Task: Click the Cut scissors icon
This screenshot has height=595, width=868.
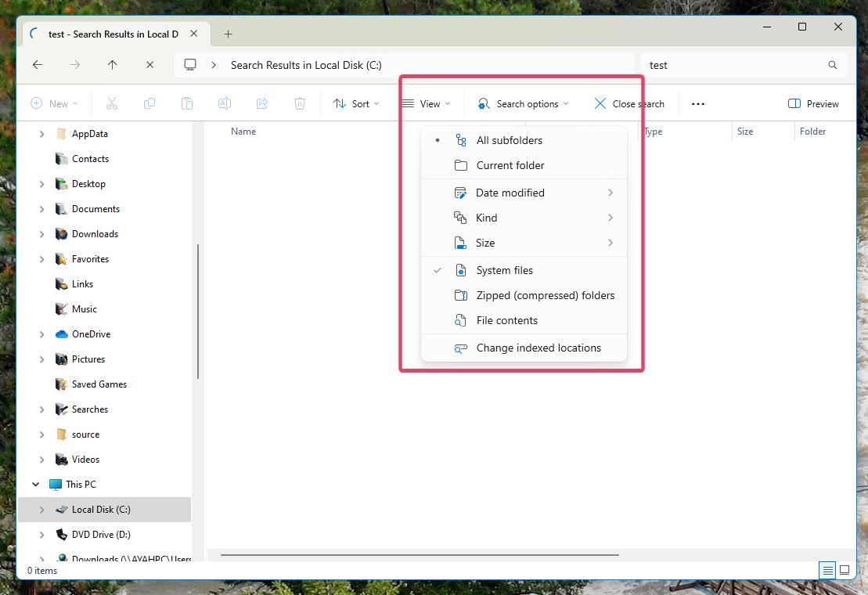Action: pos(111,103)
